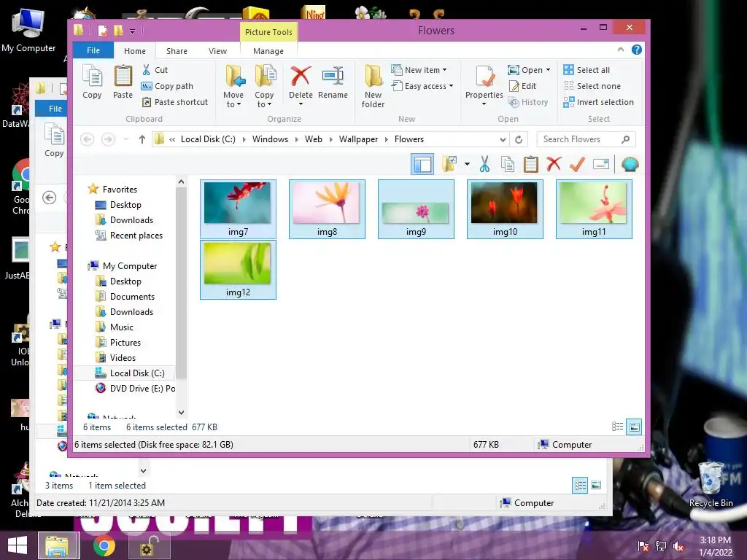
Task: Go to Web in address breadcrumb
Action: pos(314,139)
